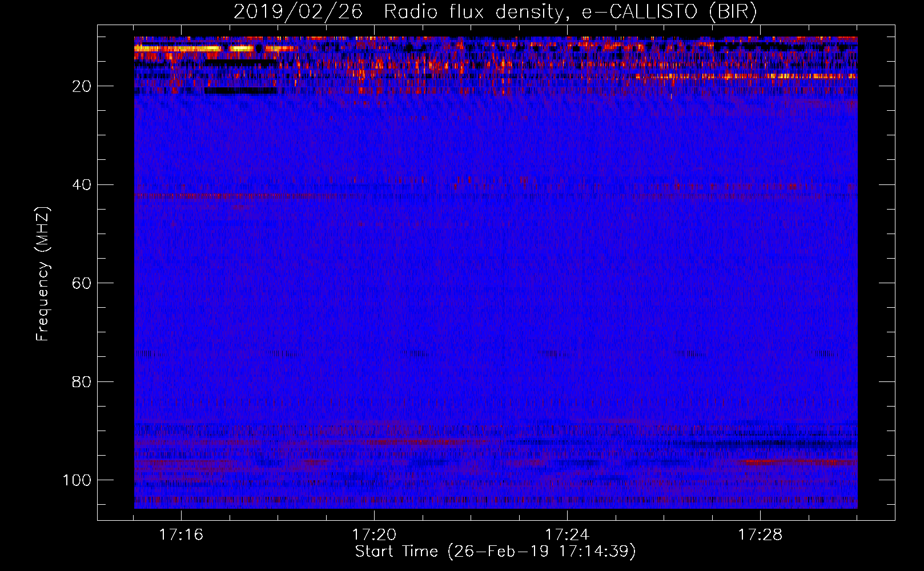This screenshot has height=571, width=924.
Task: Click the 'Start Time (26-Feb-19 17:14:39)' label
Action: click(495, 552)
